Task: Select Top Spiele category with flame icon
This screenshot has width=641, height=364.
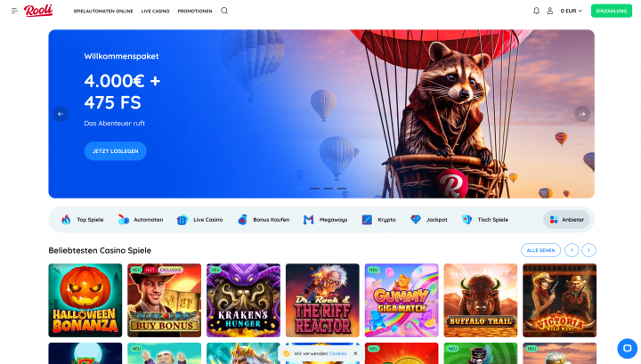Action: pos(83,220)
